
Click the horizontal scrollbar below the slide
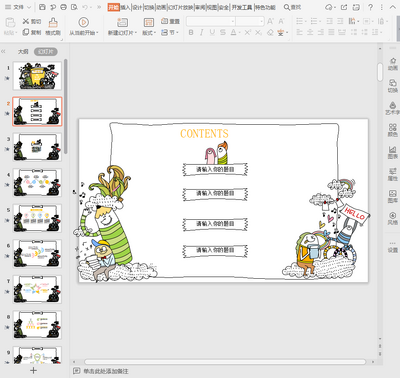click(x=225, y=362)
